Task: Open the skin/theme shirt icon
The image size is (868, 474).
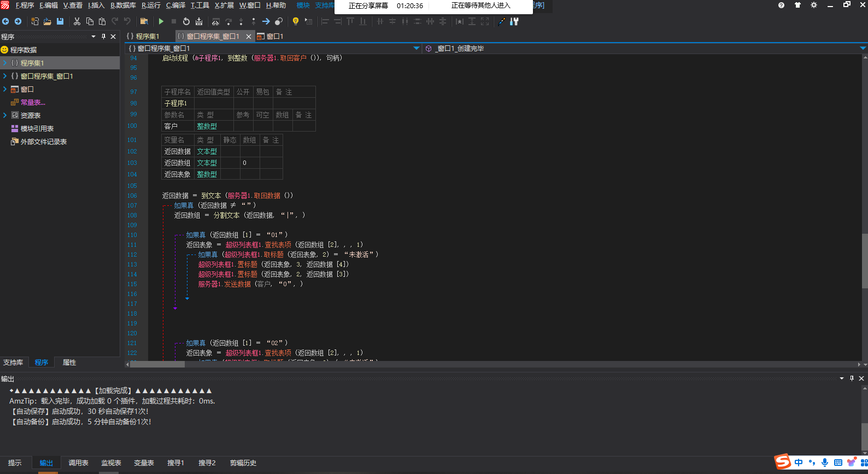Action: (x=797, y=5)
